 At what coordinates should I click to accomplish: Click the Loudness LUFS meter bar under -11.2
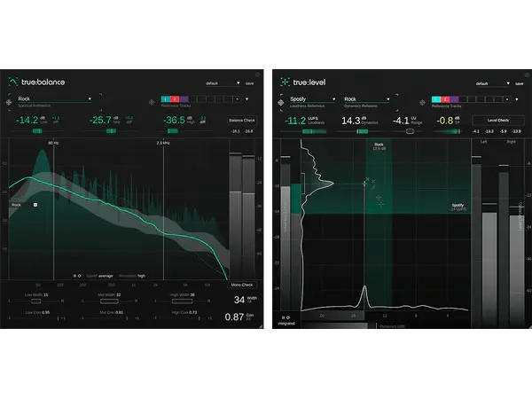point(314,131)
